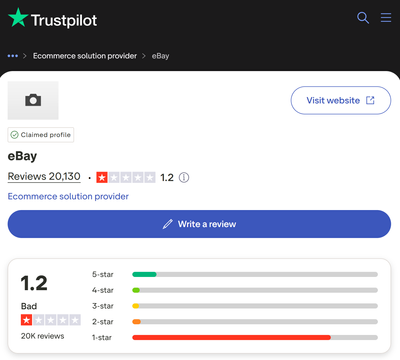Click the eBay company name heading
The image size is (400, 360).
(22, 156)
